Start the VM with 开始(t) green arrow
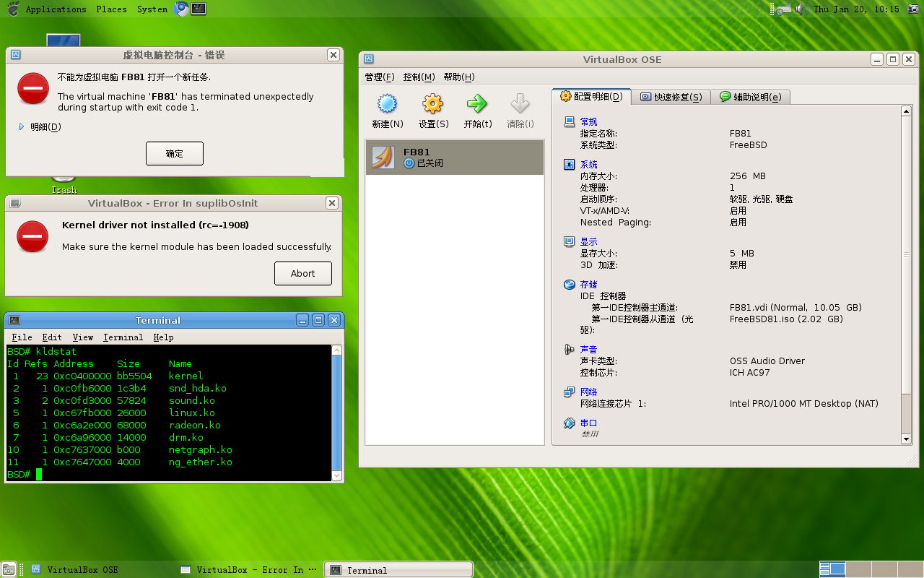Viewport: 924px width, 578px height. 477,104
